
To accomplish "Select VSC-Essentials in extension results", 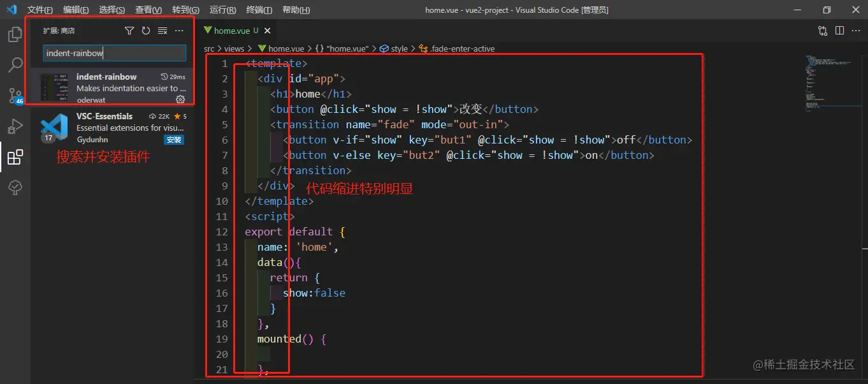I will (112, 127).
